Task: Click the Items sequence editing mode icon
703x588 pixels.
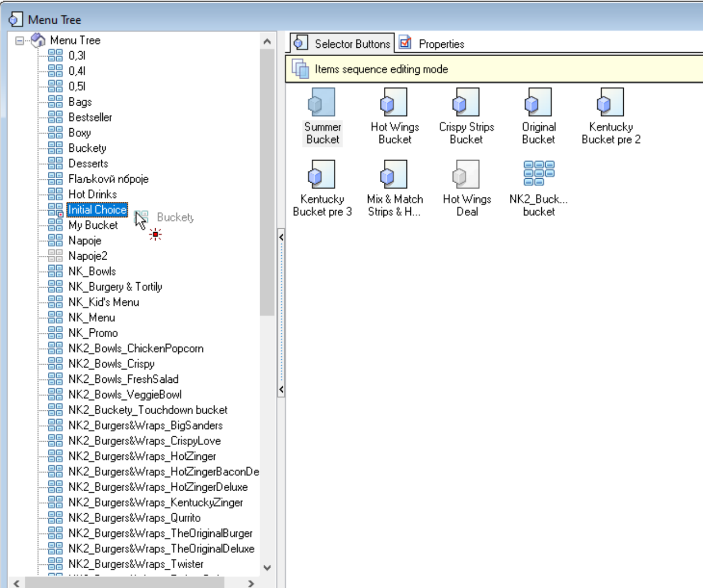Action: point(300,69)
